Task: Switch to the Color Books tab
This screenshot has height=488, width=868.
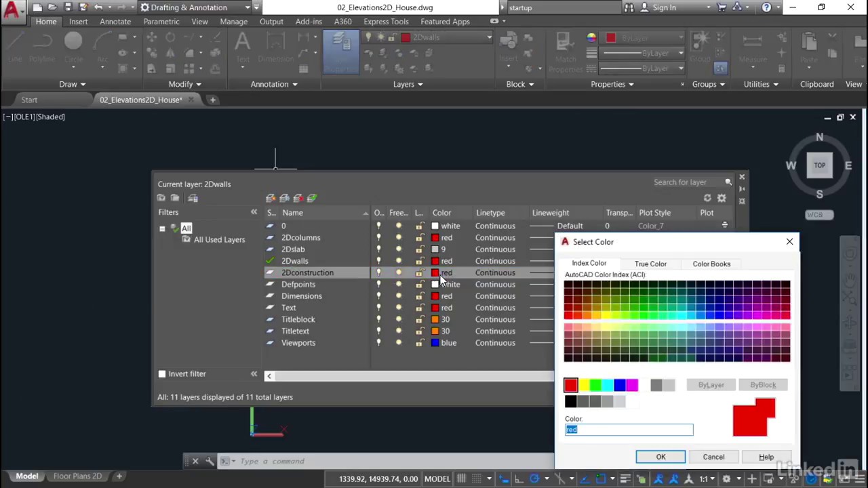Action: (711, 264)
